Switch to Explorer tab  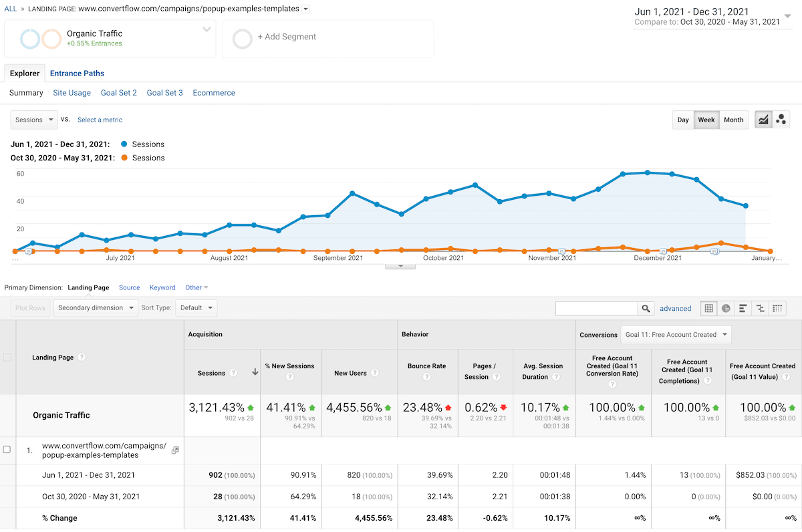tap(25, 73)
